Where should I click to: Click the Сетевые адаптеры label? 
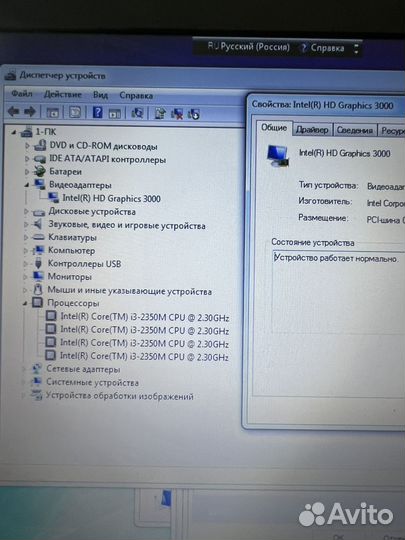click(83, 369)
